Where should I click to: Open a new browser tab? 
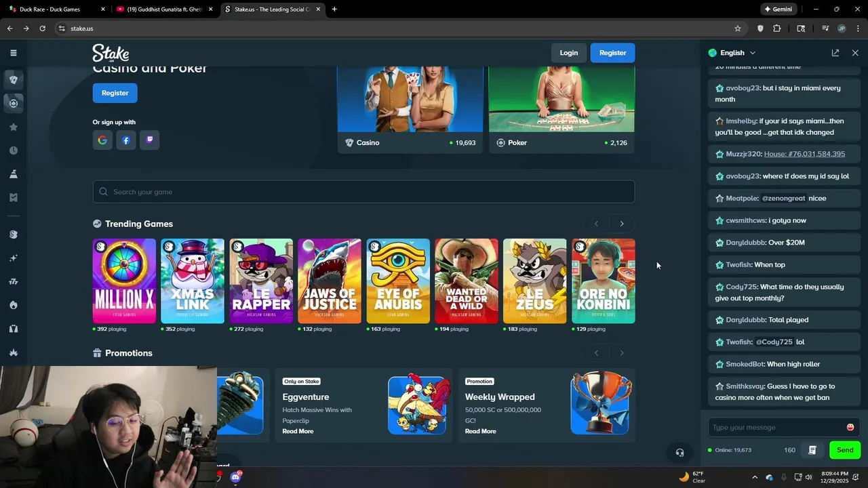click(334, 9)
